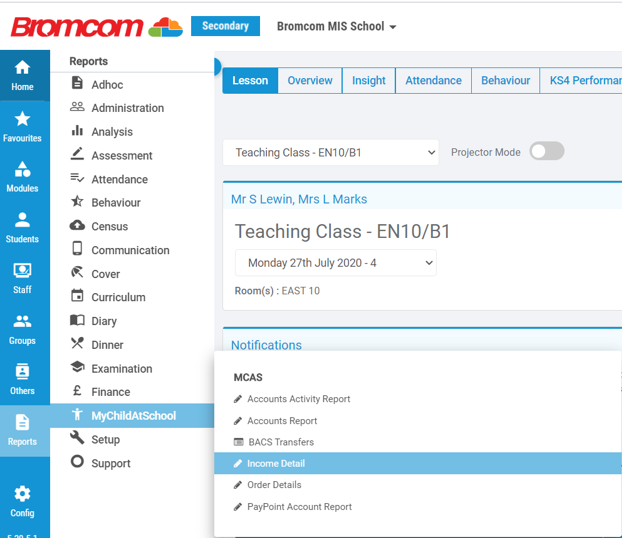Open Students in the sidebar
The height and width of the screenshot is (538, 622).
22,228
